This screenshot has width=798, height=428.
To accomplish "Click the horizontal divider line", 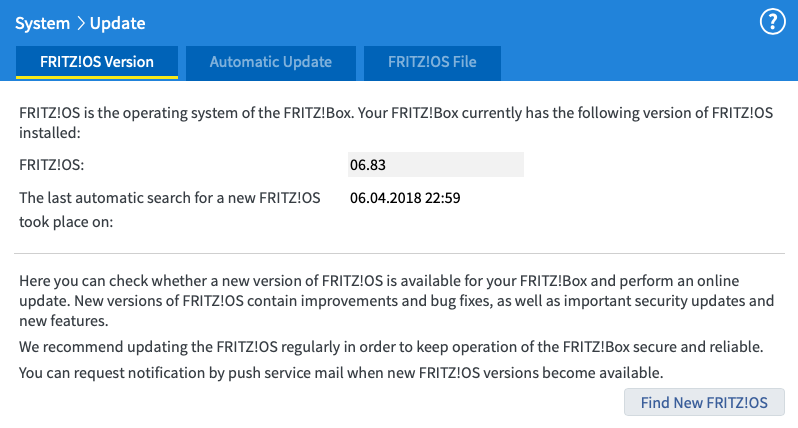I will (400, 253).
